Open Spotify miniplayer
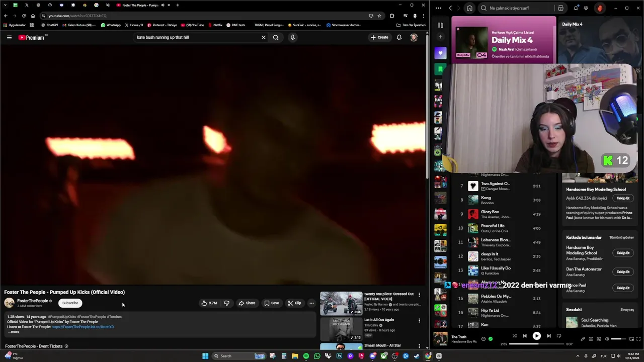Screen dimensions: 644x362 [x=631, y=339]
